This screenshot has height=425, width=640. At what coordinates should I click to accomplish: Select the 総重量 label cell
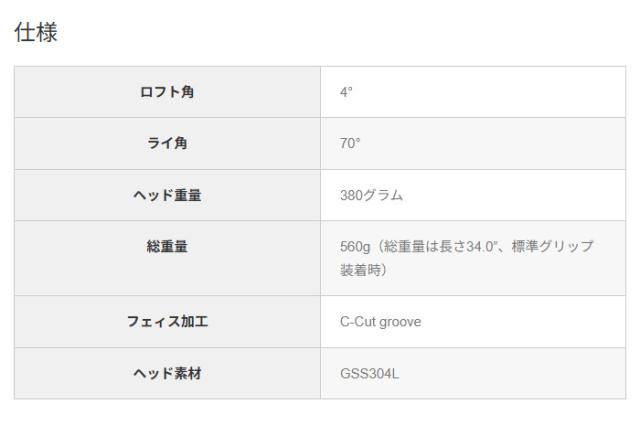coord(167,258)
